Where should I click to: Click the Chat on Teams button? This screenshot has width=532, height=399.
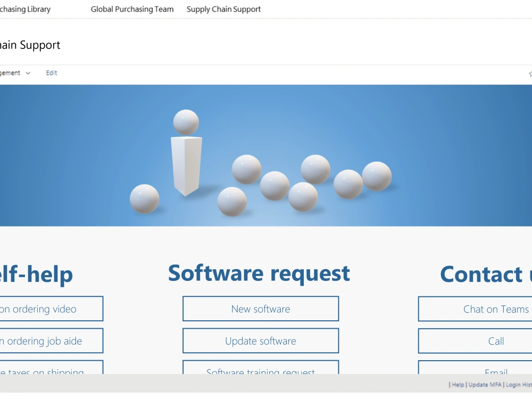(475, 309)
